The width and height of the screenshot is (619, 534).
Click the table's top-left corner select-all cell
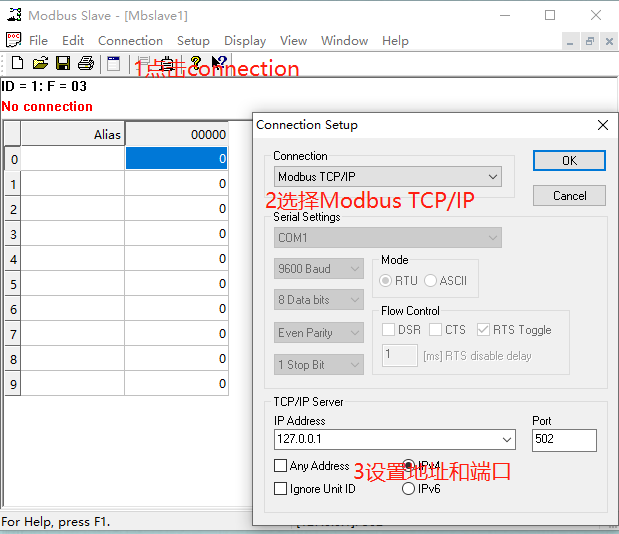(13, 134)
